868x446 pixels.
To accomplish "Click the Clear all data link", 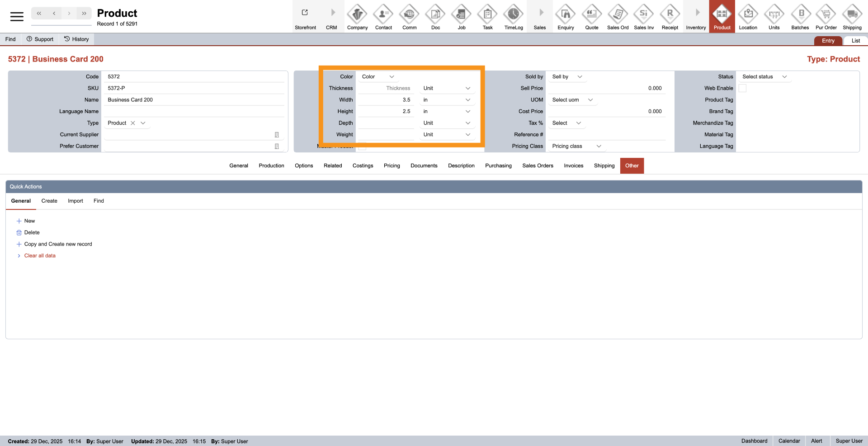I will [40, 256].
